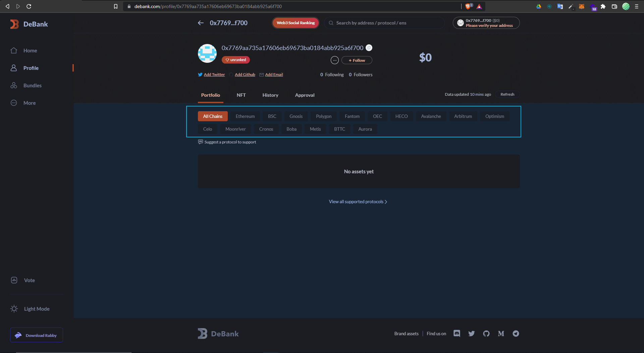Viewport: 644px width, 353px height.
Task: Click the DeBank logo in sidebar
Action: (29, 24)
